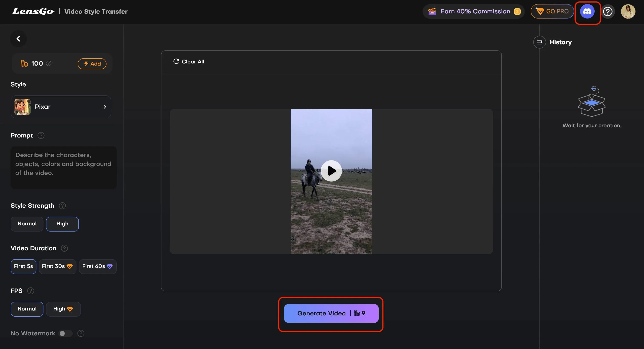
Task: Click the FPS help icon
Action: click(x=30, y=291)
